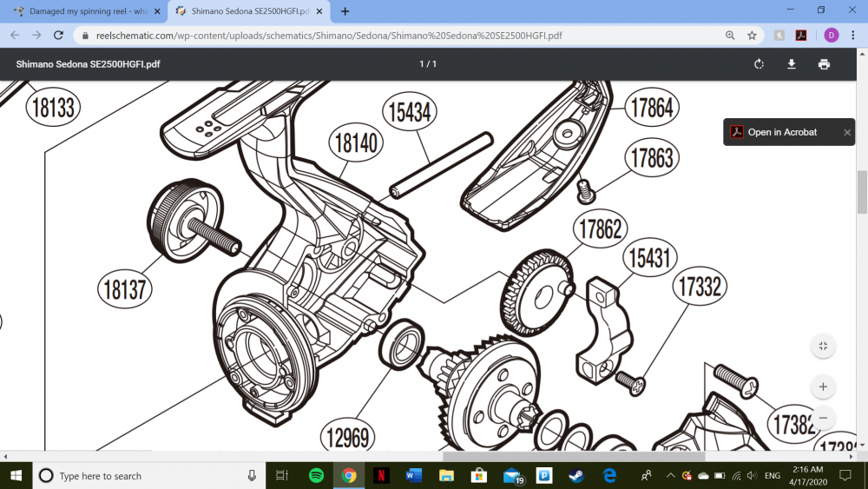Image resolution: width=868 pixels, height=489 pixels.
Task: Click the address bar URL
Action: pyautogui.click(x=329, y=36)
